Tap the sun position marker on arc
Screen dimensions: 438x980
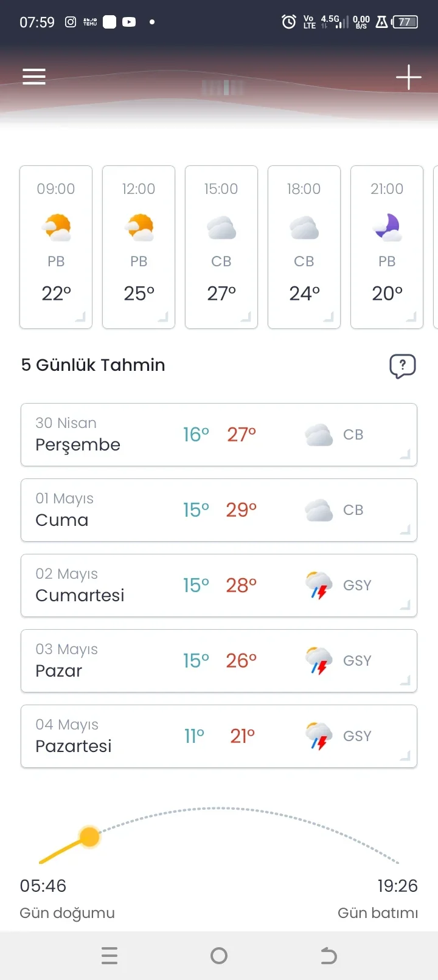[x=89, y=837]
